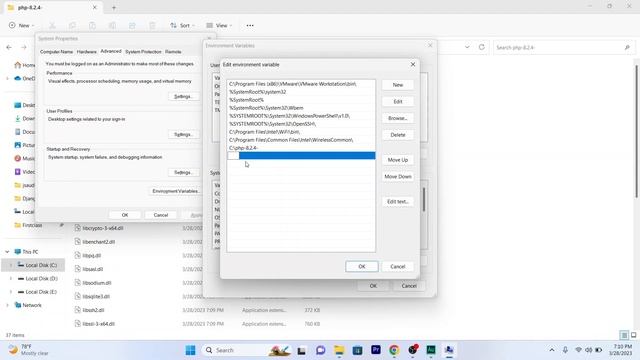Click Cancel in System Properties window
The width and height of the screenshot is (640, 360).
[x=161, y=215]
